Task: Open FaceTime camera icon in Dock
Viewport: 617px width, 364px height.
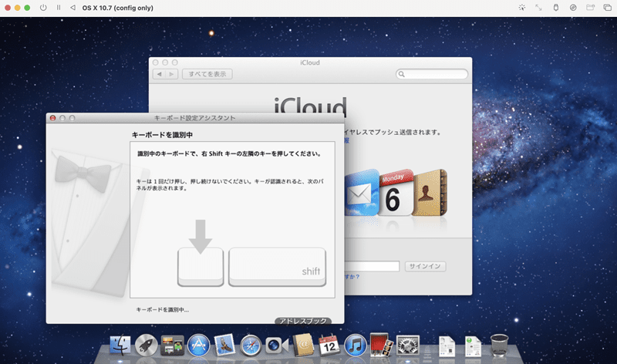Action: [277, 346]
